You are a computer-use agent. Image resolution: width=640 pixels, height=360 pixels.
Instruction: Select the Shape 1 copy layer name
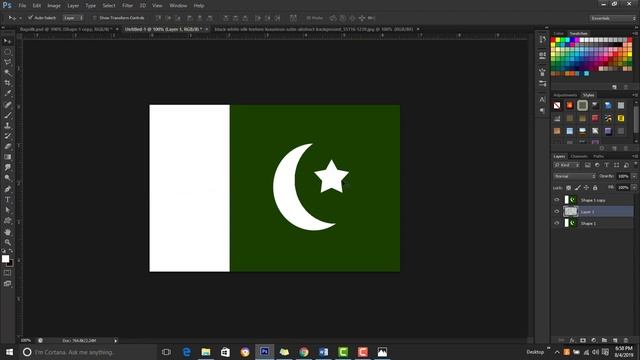(x=593, y=200)
